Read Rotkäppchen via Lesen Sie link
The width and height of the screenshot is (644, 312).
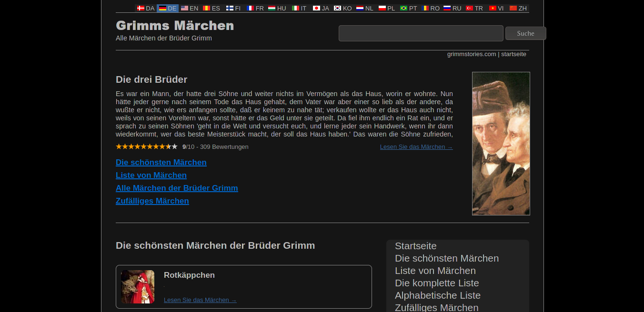click(200, 300)
